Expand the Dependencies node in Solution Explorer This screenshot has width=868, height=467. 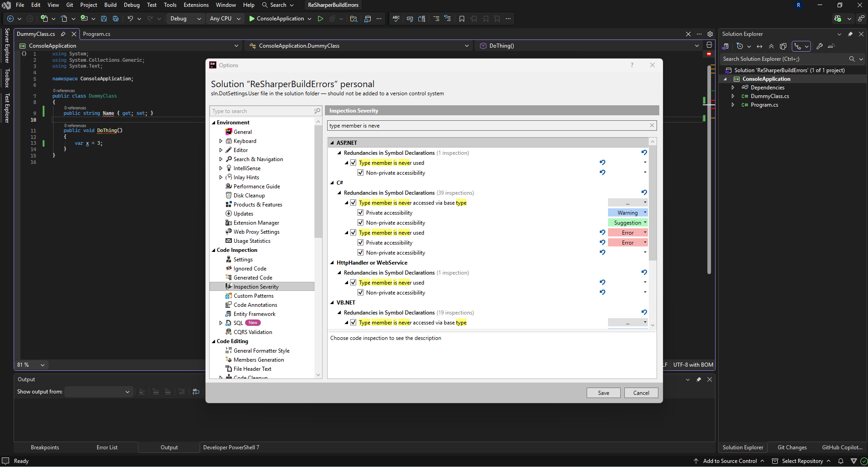click(x=733, y=88)
